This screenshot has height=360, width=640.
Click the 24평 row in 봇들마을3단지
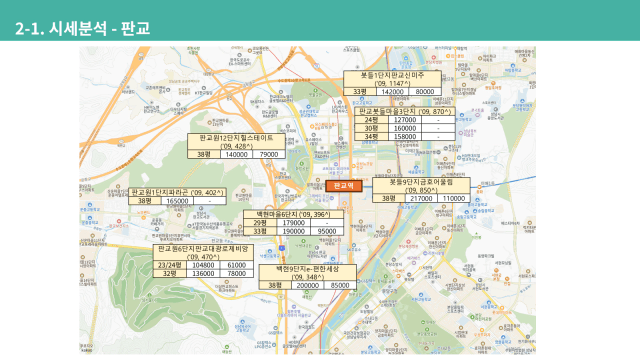pyautogui.click(x=404, y=120)
